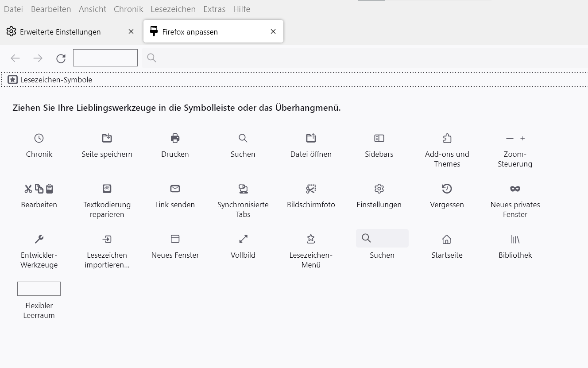Click the Lesezeichen-Symbole toolbar item
Image resolution: width=588 pixels, height=368 pixels.
[50, 80]
